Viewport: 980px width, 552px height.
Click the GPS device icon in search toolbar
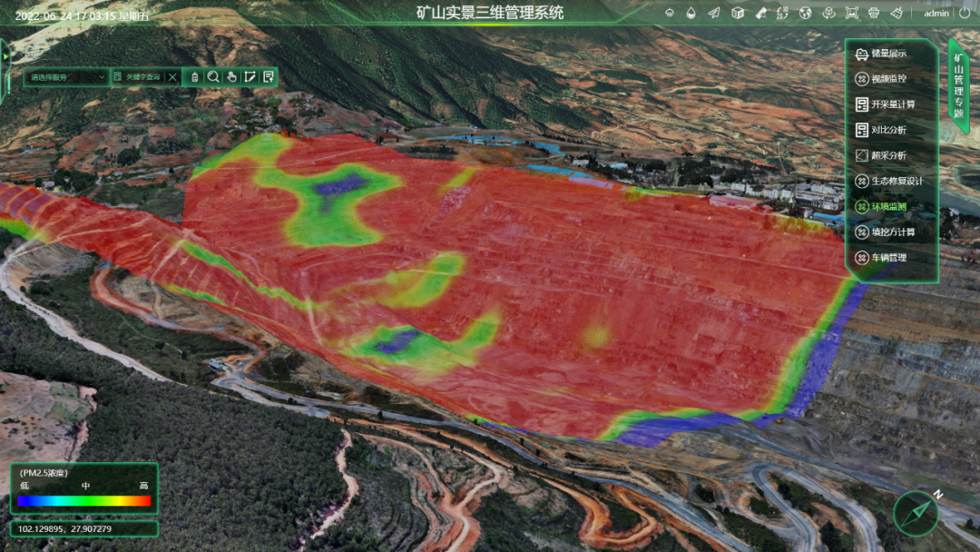[x=194, y=77]
